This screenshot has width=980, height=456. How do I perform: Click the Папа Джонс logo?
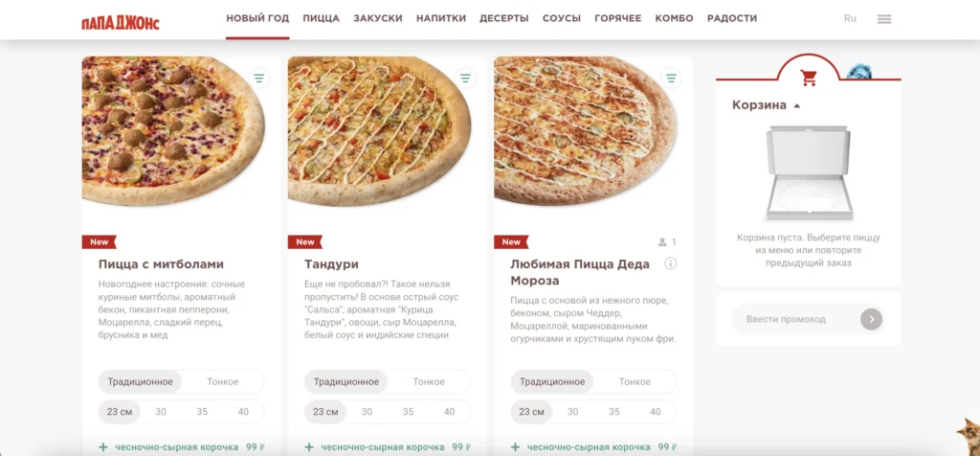click(120, 23)
